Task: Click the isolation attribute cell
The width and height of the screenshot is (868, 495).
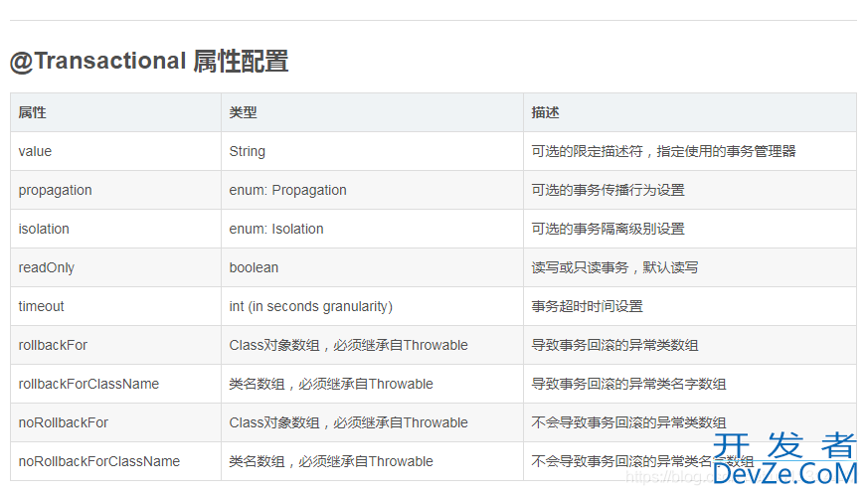Action: click(44, 229)
